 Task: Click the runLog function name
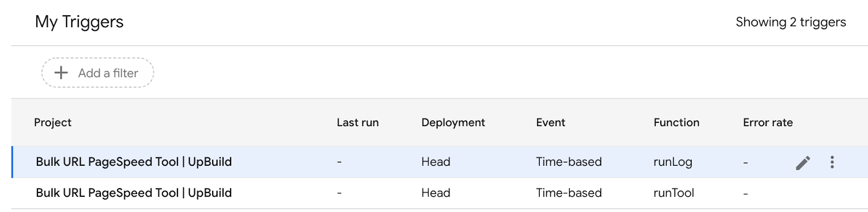673,162
